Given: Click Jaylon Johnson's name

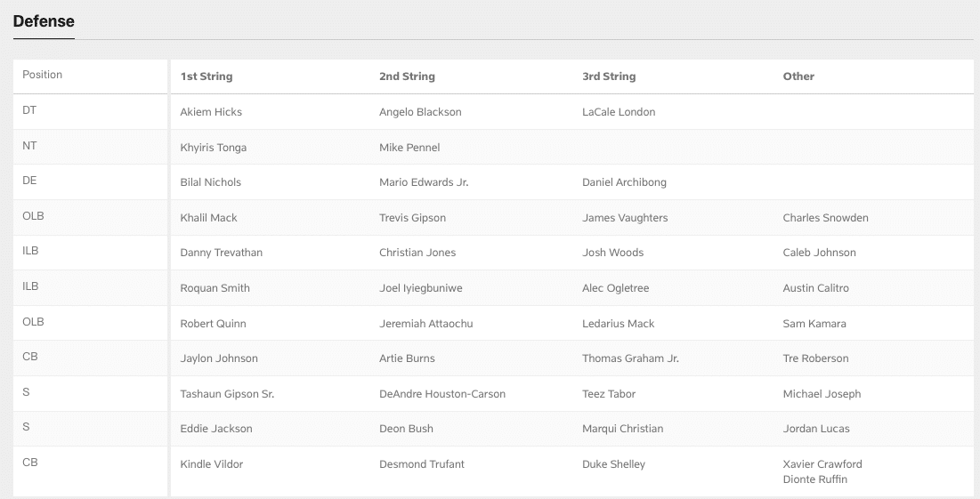Looking at the screenshot, I should (219, 358).
